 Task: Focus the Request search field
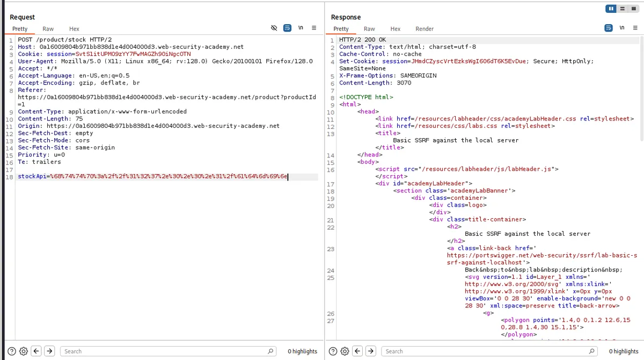[169, 351]
